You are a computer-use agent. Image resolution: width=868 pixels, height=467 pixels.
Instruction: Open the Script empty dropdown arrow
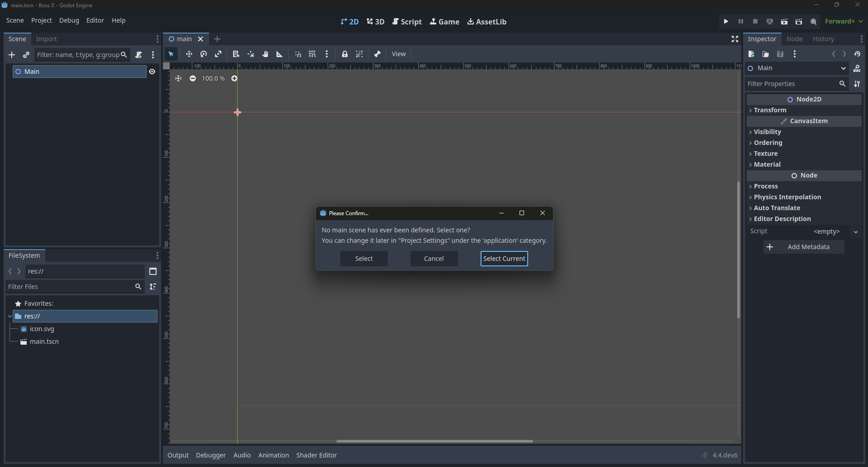[856, 231]
